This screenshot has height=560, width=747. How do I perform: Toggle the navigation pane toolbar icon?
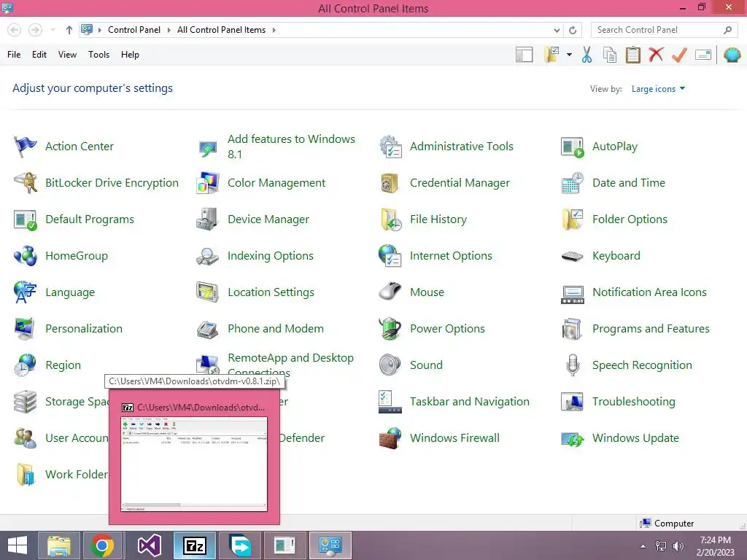[x=524, y=55]
